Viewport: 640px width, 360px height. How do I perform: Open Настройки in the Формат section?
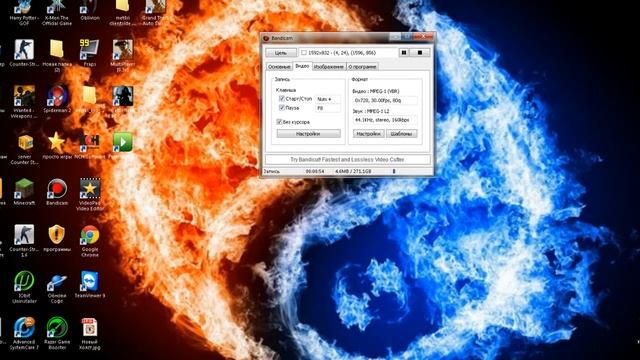point(369,134)
